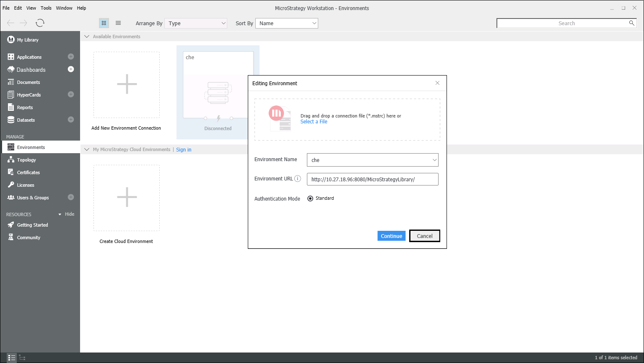Screen dimensions: 644x363
Task: Open the File menu
Action: click(x=6, y=8)
